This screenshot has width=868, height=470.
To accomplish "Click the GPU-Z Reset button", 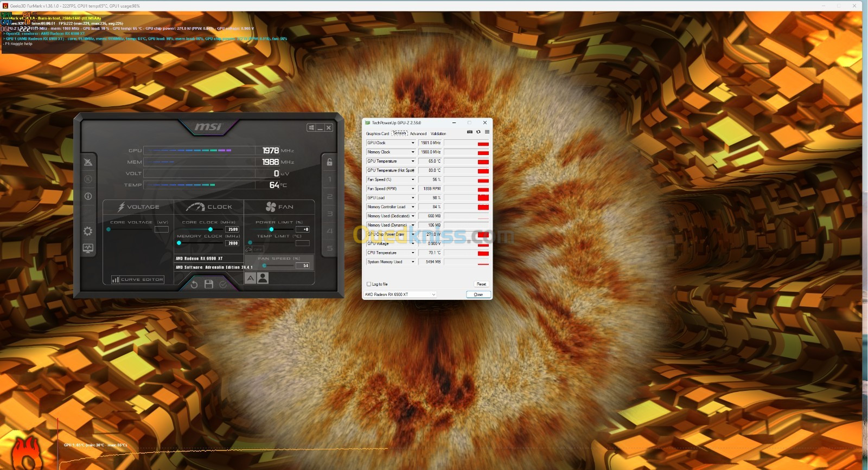I will (481, 284).
